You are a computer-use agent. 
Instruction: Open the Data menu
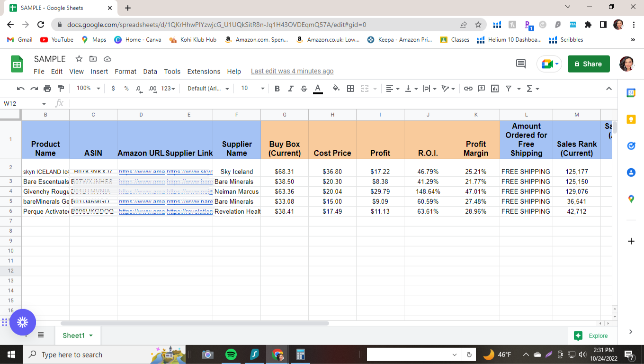pyautogui.click(x=150, y=72)
